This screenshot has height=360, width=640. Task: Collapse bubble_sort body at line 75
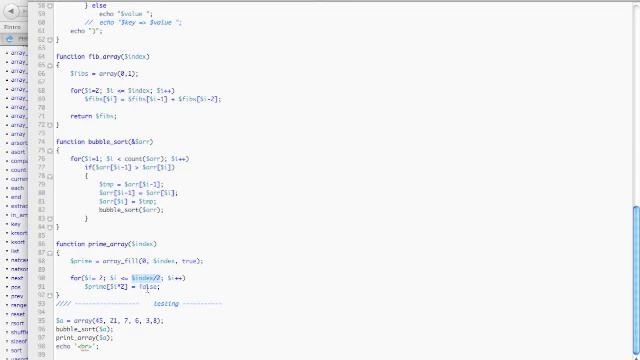[x=50, y=151]
